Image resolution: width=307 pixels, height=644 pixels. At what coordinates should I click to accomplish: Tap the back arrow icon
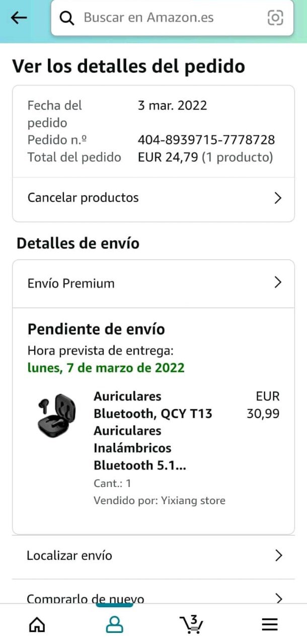click(x=19, y=18)
